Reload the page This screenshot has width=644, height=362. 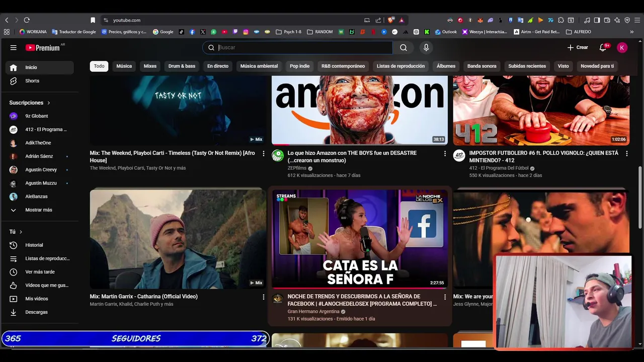[x=27, y=20]
